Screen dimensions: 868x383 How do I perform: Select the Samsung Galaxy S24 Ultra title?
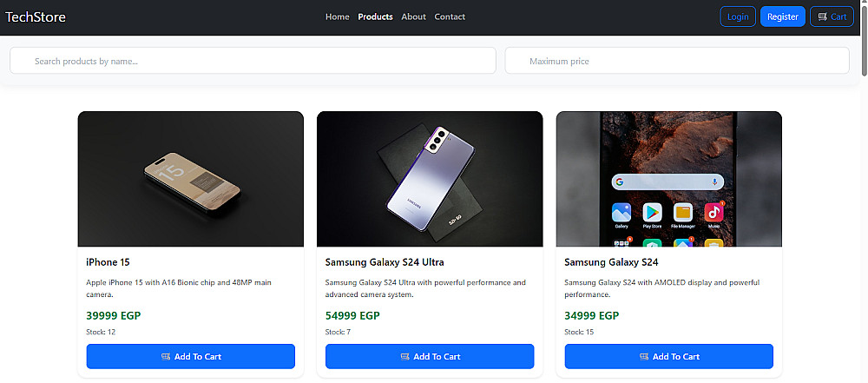click(385, 262)
